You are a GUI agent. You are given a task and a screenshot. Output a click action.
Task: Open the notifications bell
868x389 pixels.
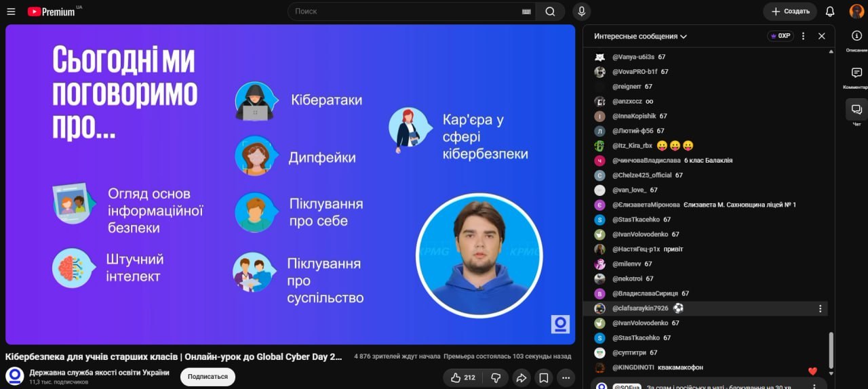coord(830,12)
